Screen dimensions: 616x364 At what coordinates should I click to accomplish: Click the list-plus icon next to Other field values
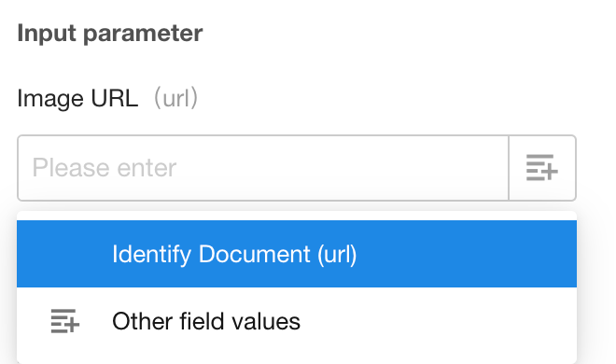point(64,321)
